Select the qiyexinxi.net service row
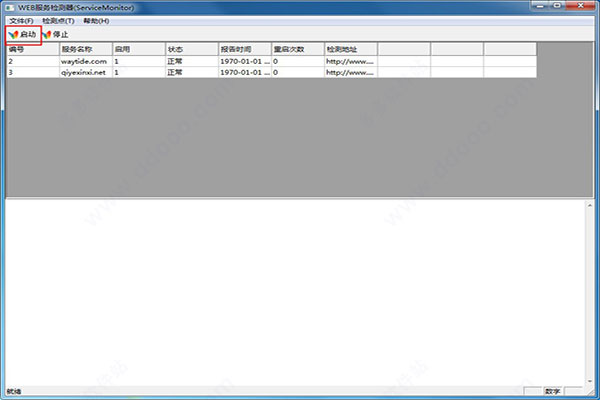Viewport: 600px width, 400px height. (82, 72)
